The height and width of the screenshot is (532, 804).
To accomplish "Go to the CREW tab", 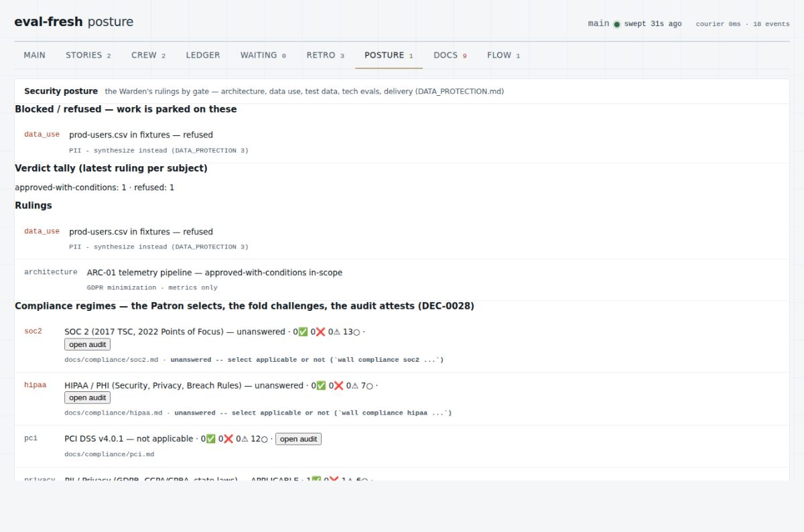I will pyautogui.click(x=148, y=55).
